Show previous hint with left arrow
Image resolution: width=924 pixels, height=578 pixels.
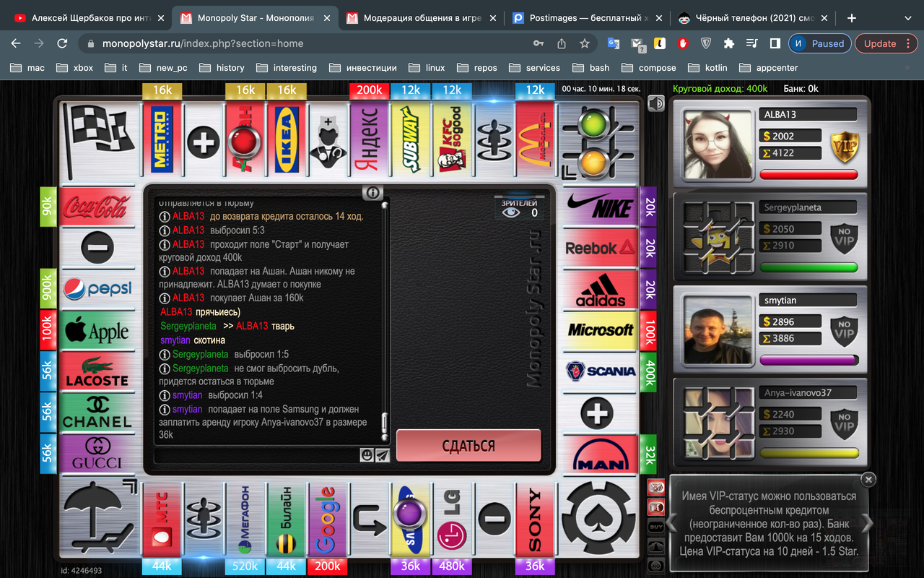tap(672, 522)
